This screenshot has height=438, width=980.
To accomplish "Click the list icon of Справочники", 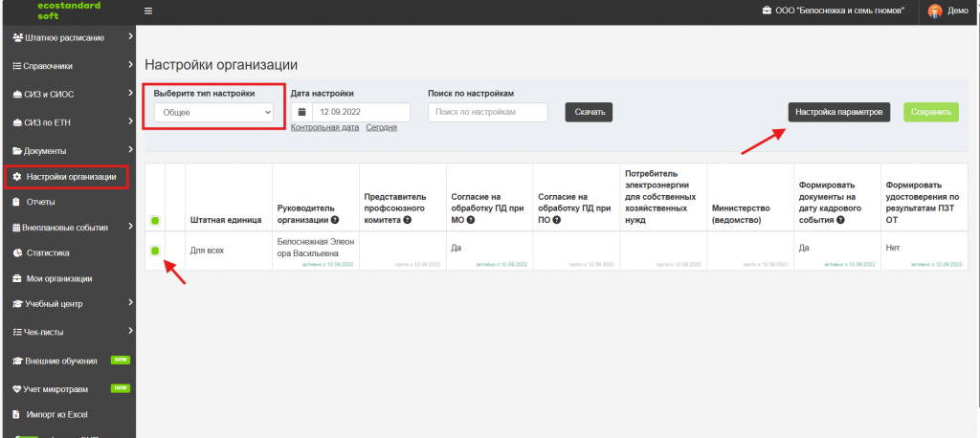I will (17, 66).
